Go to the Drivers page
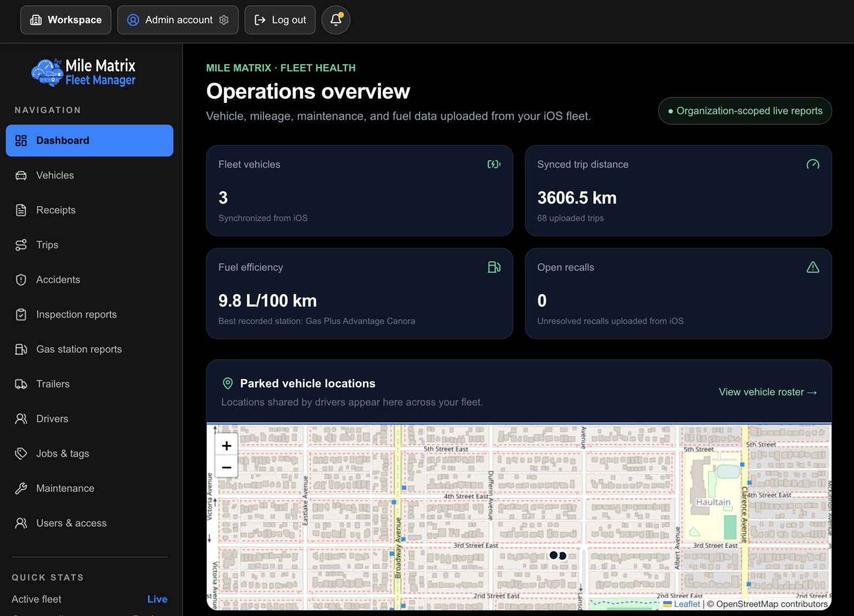The height and width of the screenshot is (616, 854). [x=90, y=419]
